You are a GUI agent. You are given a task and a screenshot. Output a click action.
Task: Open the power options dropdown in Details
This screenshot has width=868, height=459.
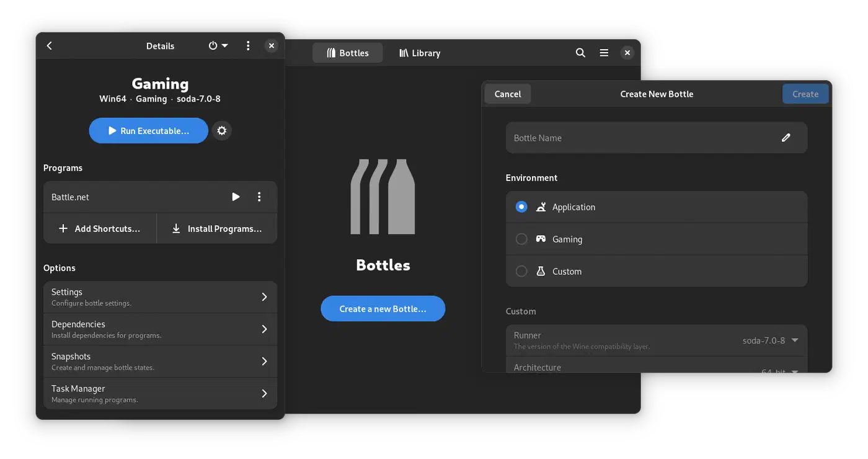[218, 46]
